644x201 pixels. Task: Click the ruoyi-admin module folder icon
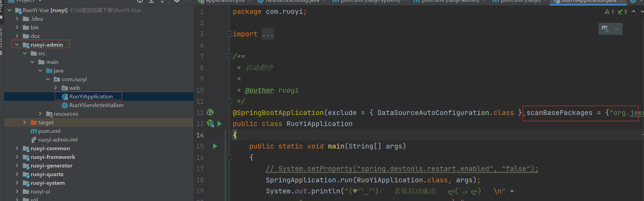coord(26,45)
